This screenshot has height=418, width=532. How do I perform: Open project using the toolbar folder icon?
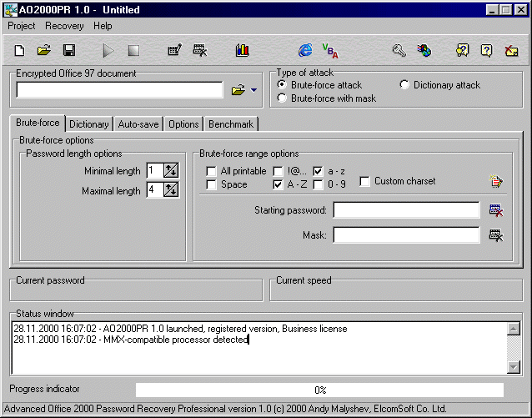tap(44, 51)
